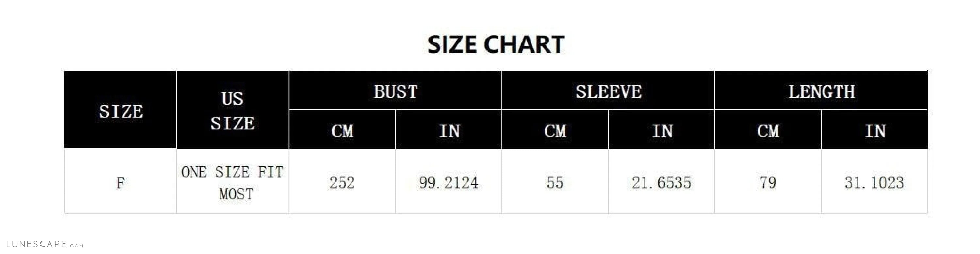Select the IN subheader under LENGTH

(874, 129)
